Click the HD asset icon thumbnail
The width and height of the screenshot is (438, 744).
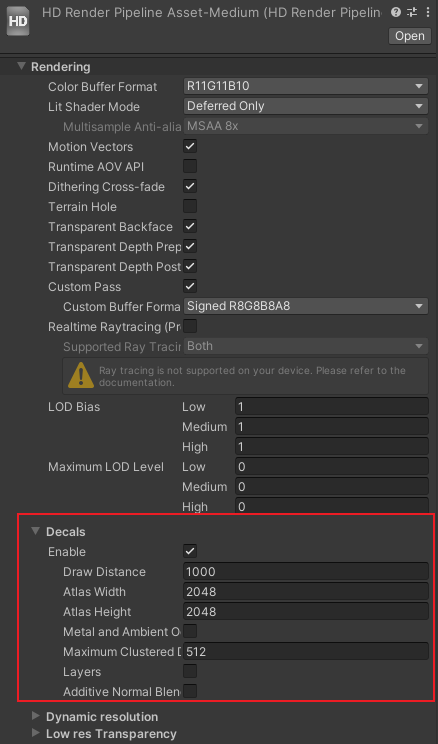18,21
